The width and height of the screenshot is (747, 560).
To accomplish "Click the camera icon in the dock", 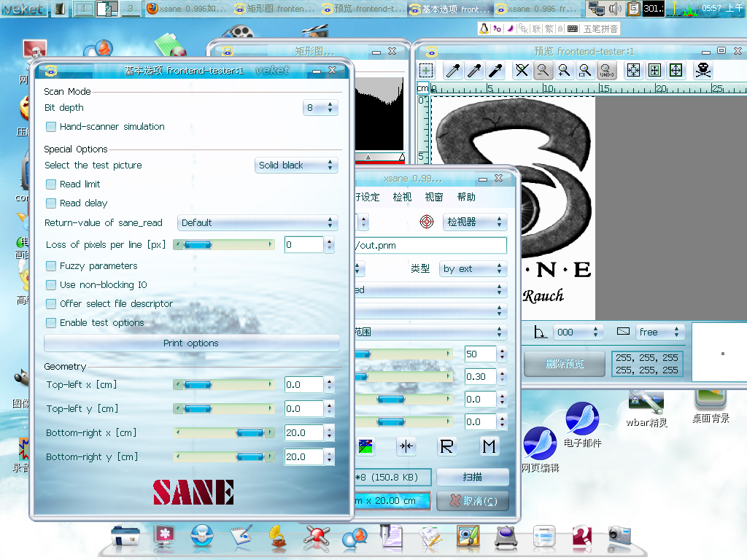I will (x=619, y=537).
